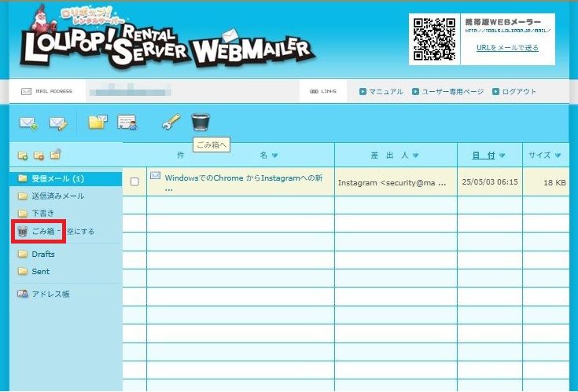The image size is (578, 392).
Task: Click the receive new mail envelope icon
Action: (28, 123)
